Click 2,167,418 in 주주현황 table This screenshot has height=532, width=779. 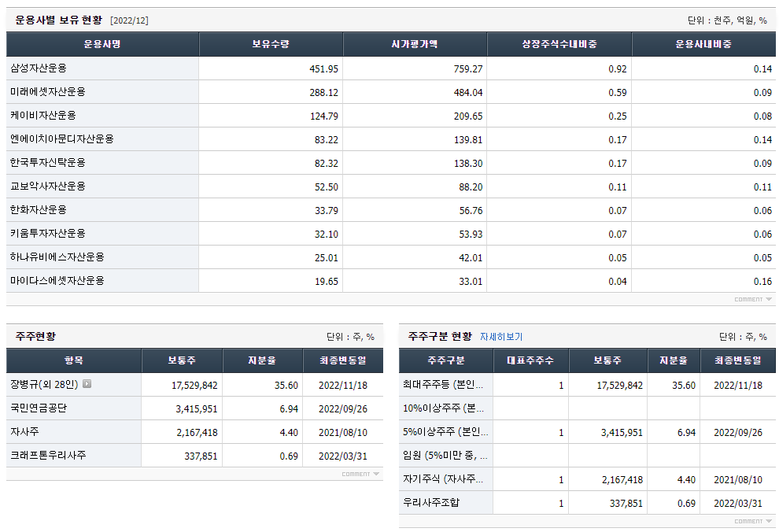[197, 433]
